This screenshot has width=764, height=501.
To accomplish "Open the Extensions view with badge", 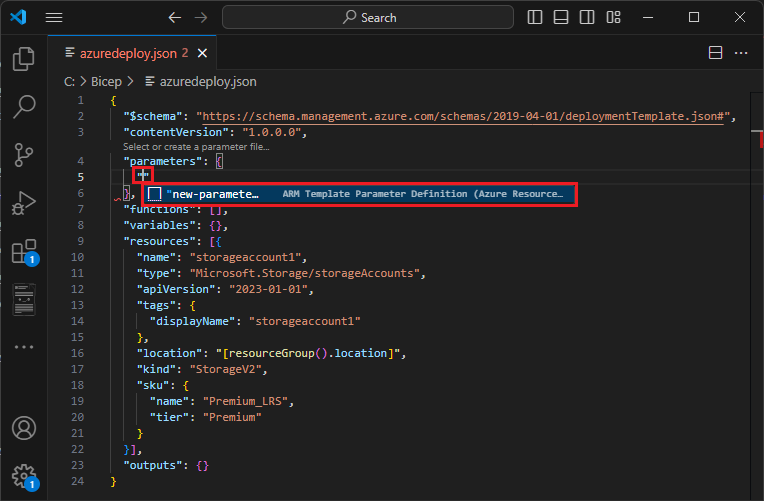I will point(24,251).
